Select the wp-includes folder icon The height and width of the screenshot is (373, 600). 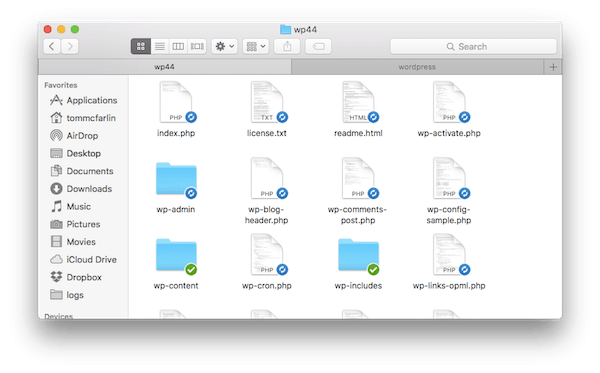358,256
